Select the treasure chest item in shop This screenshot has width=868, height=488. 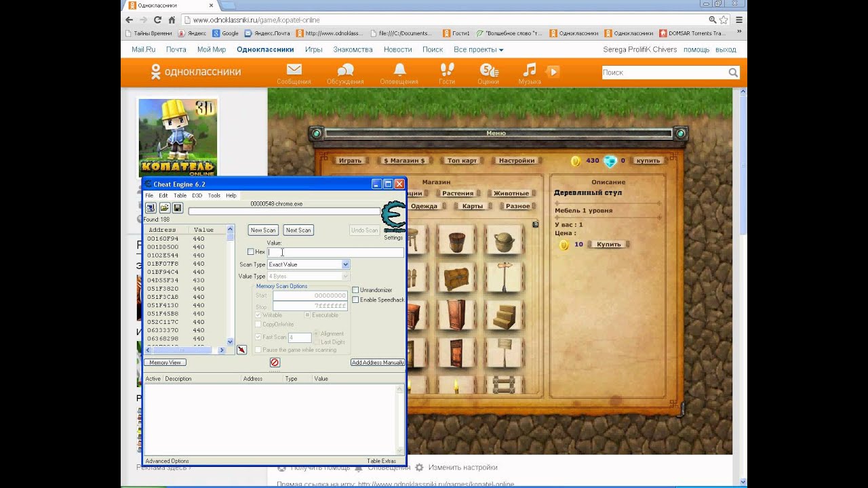456,277
